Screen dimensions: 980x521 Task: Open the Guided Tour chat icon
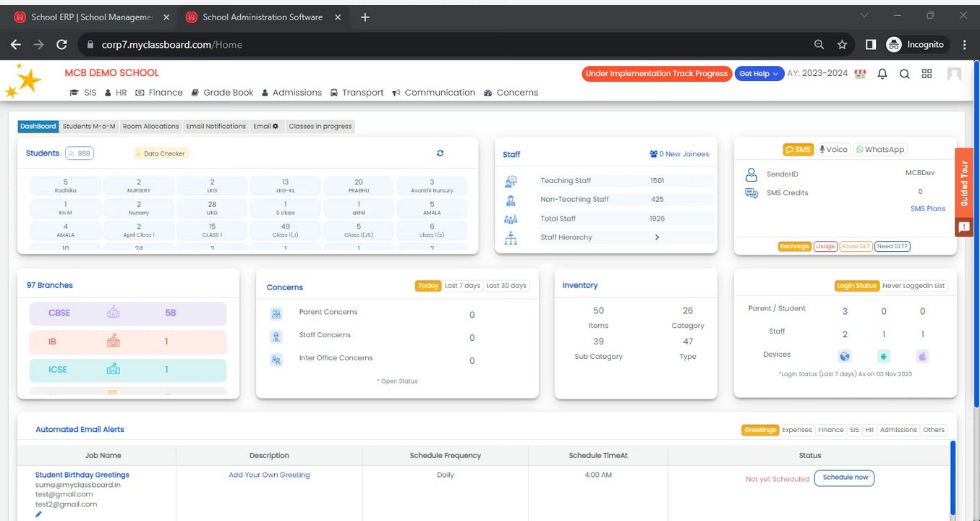click(x=963, y=227)
